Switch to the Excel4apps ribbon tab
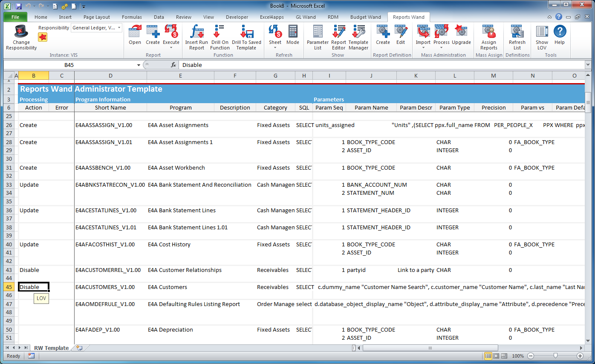 (x=273, y=17)
